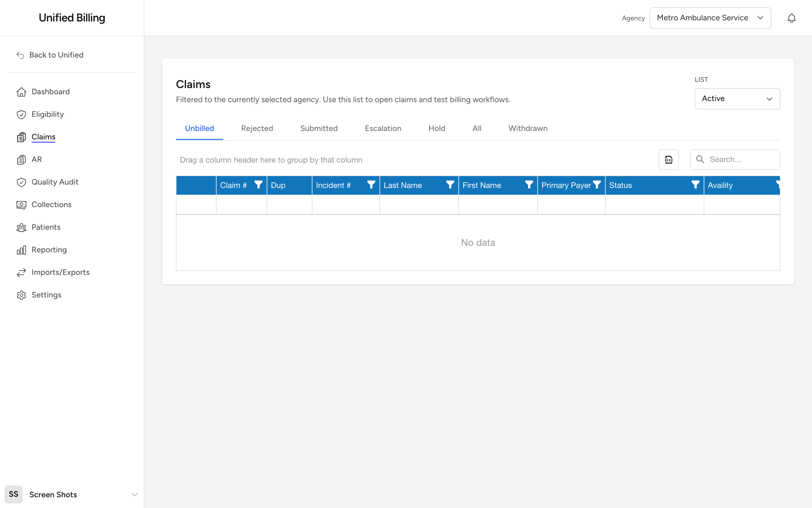The width and height of the screenshot is (812, 508).
Task: Click the notifications bell icon
Action: [791, 18]
